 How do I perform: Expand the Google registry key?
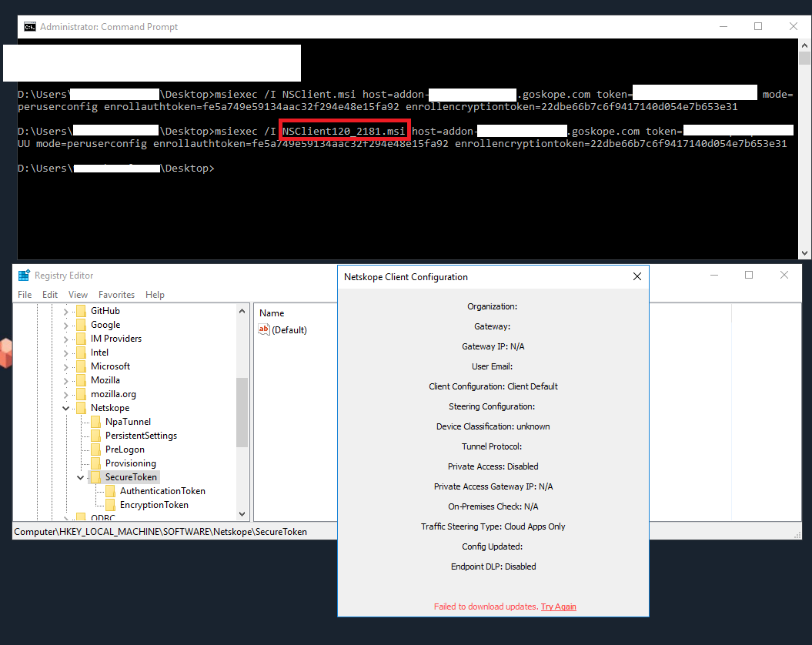tap(65, 326)
